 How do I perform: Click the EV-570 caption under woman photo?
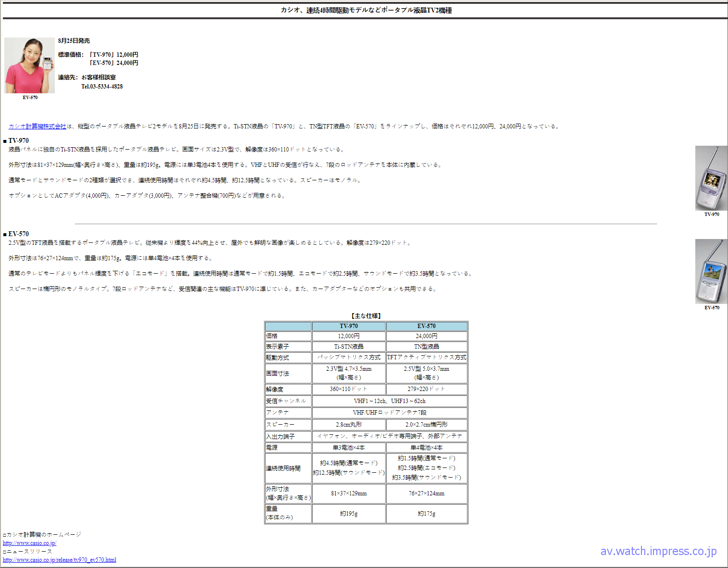point(30,98)
